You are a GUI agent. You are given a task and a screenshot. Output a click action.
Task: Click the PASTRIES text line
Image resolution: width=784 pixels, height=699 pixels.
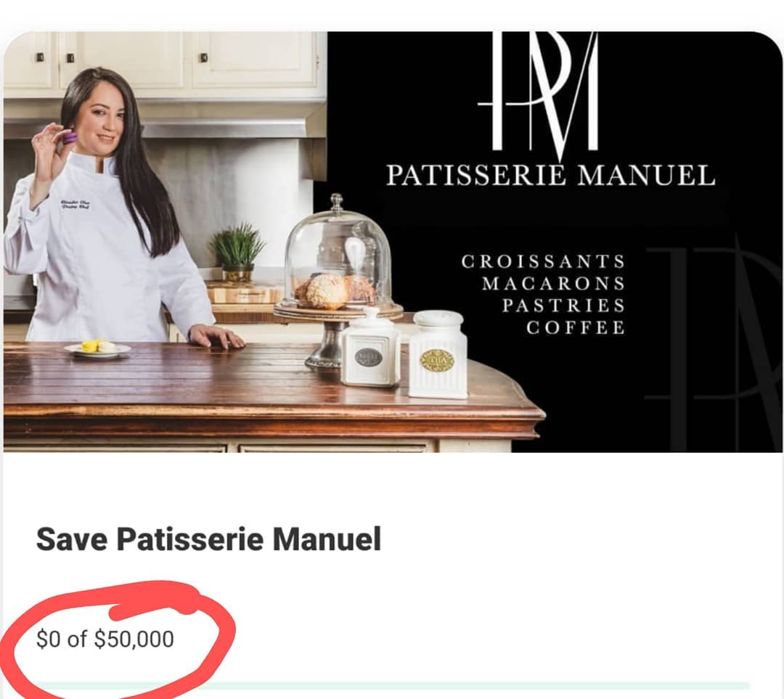coord(563,306)
